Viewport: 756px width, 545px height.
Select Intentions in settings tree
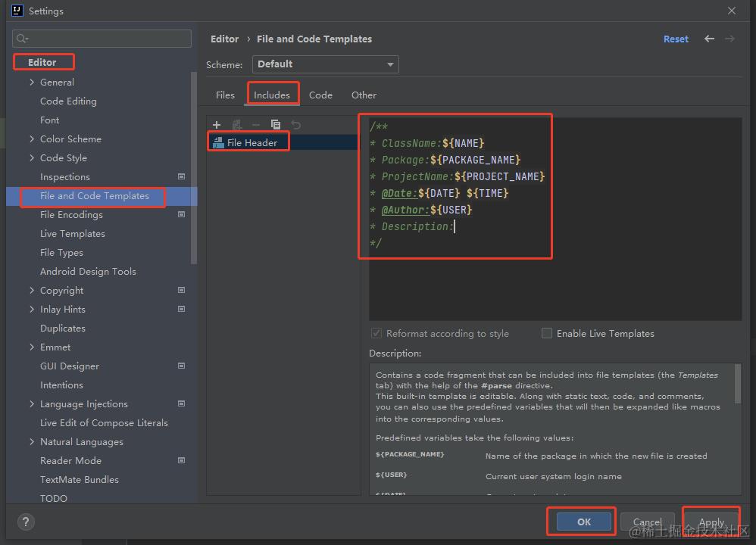pyautogui.click(x=61, y=385)
